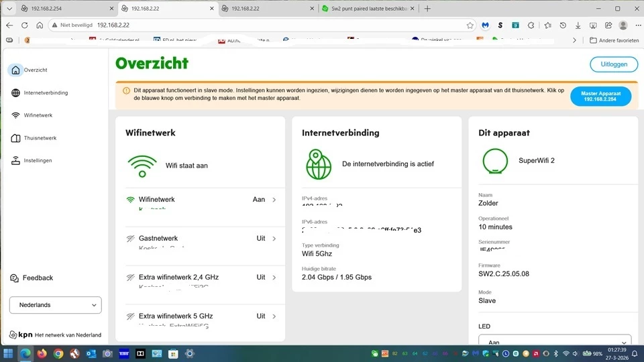The height and width of the screenshot is (362, 644).
Task: Click the Feedback link
Action: (38, 278)
